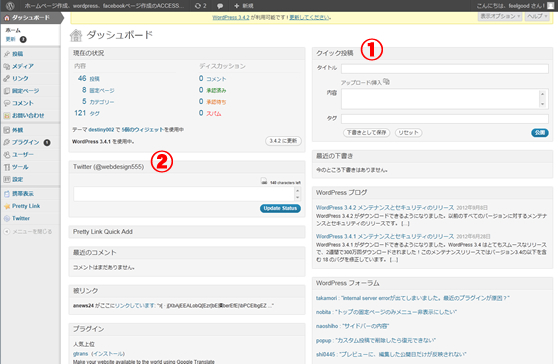Open the 8 固定ページ count link
This screenshot has height=364, width=558.
(98, 90)
